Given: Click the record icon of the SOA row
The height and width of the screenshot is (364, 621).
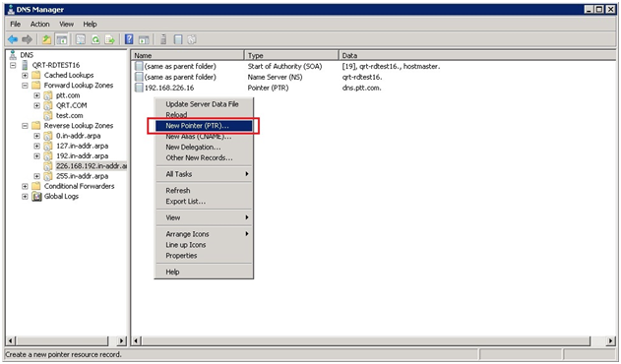Looking at the screenshot, I should click(x=139, y=66).
